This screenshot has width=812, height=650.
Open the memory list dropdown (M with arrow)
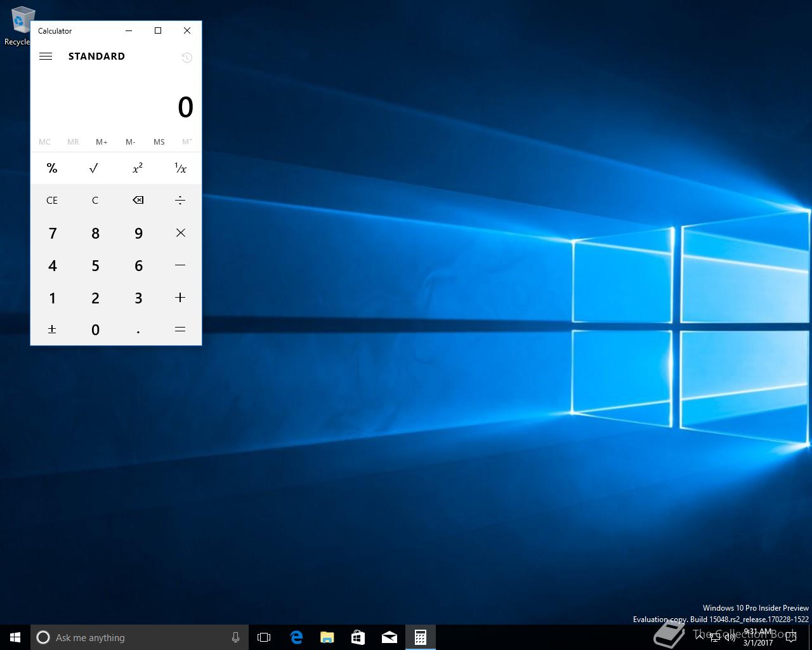(187, 142)
